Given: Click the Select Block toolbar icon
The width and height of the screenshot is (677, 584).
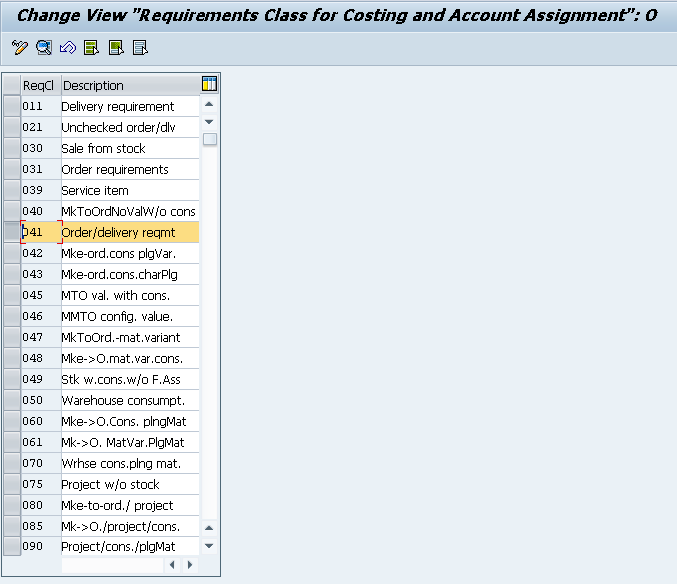Looking at the screenshot, I should 116,47.
